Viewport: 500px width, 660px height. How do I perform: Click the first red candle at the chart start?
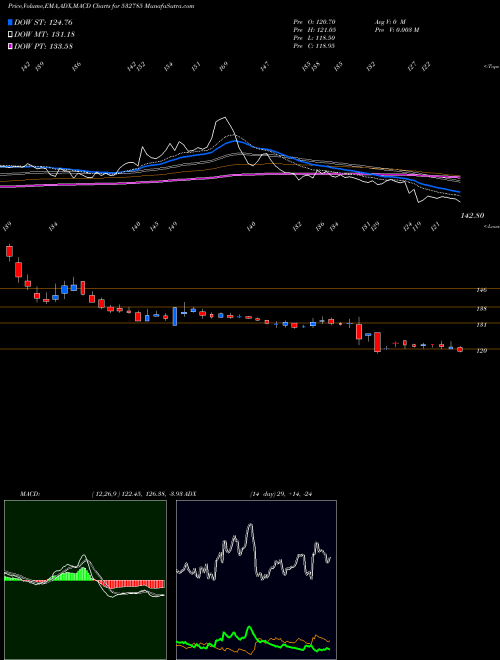[x=9, y=251]
